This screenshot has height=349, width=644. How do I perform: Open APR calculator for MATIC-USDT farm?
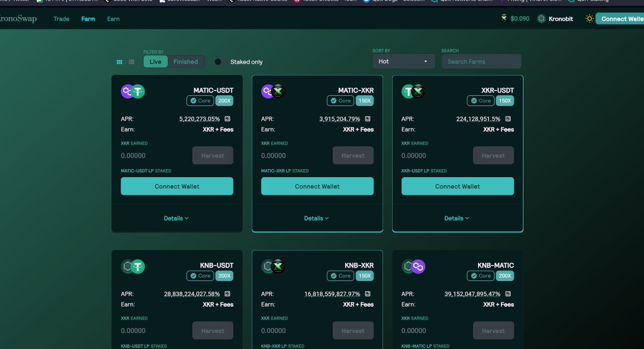point(227,119)
